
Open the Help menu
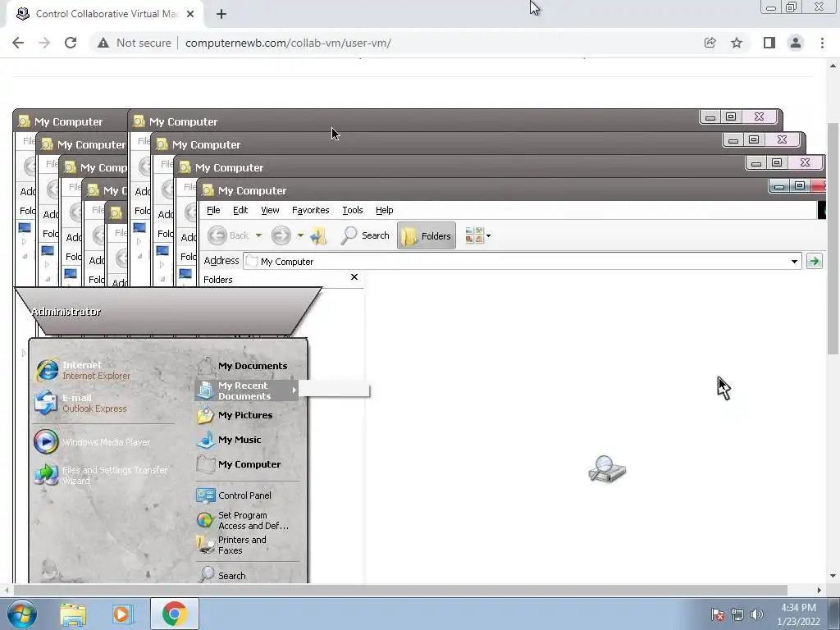(384, 210)
